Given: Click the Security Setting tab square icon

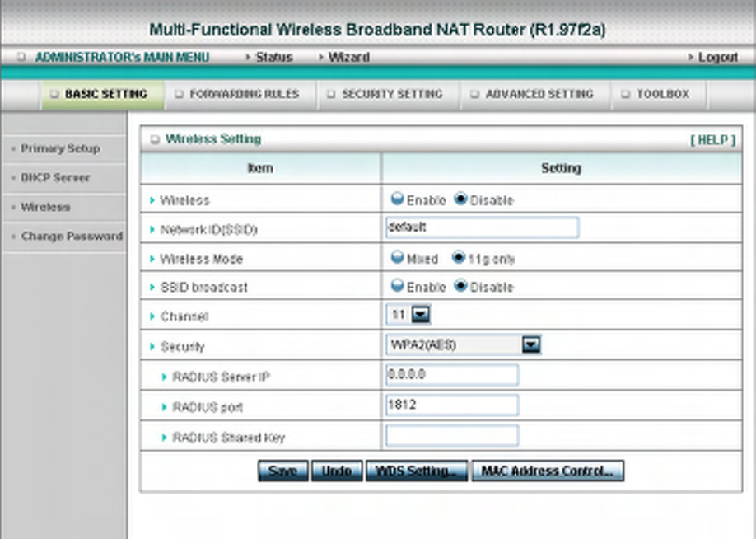Looking at the screenshot, I should (x=331, y=94).
